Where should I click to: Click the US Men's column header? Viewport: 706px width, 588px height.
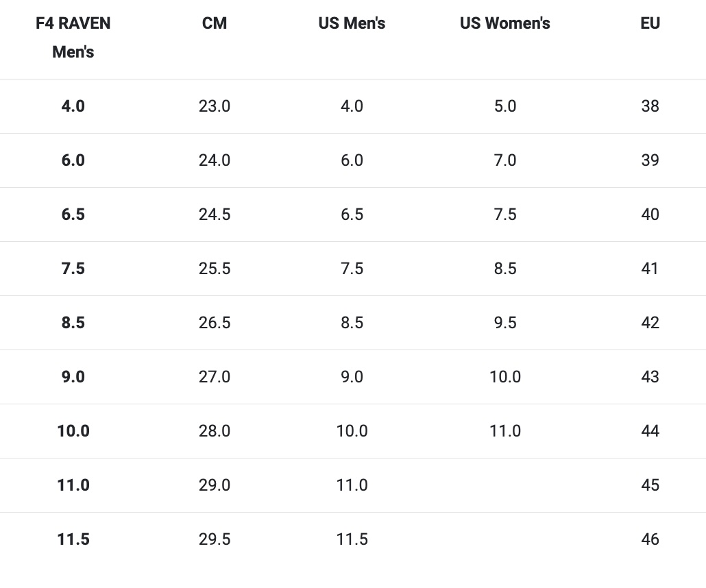coord(352,23)
